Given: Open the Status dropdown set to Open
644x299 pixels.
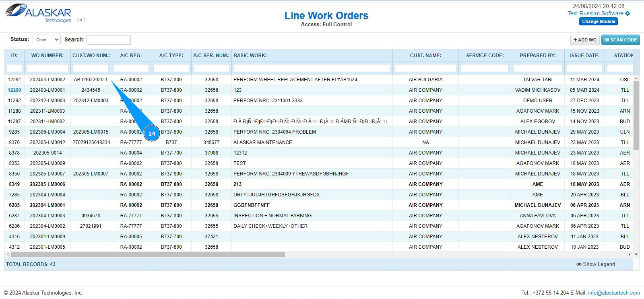Looking at the screenshot, I should coord(47,39).
